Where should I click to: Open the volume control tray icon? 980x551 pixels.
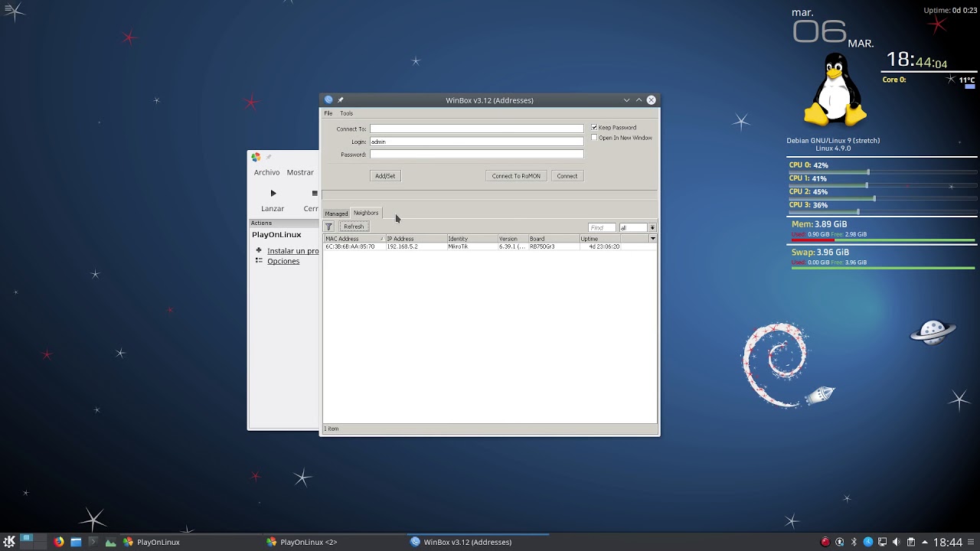click(x=896, y=542)
